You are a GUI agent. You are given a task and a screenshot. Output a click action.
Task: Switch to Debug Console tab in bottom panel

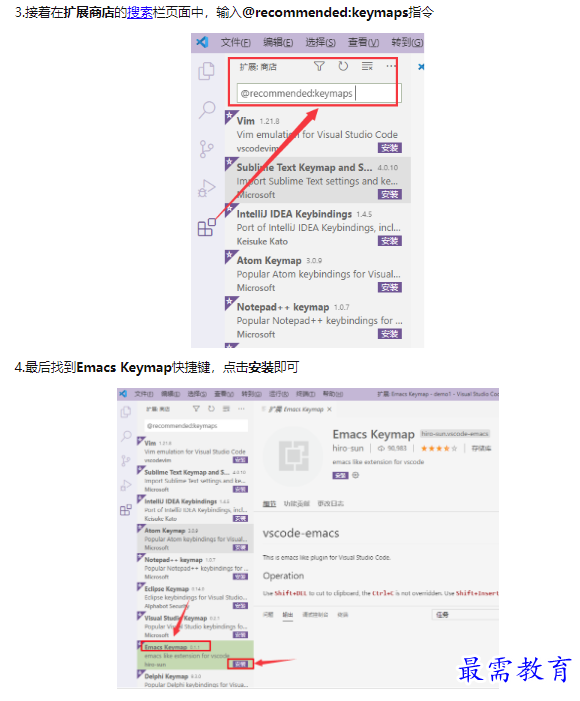click(315, 615)
